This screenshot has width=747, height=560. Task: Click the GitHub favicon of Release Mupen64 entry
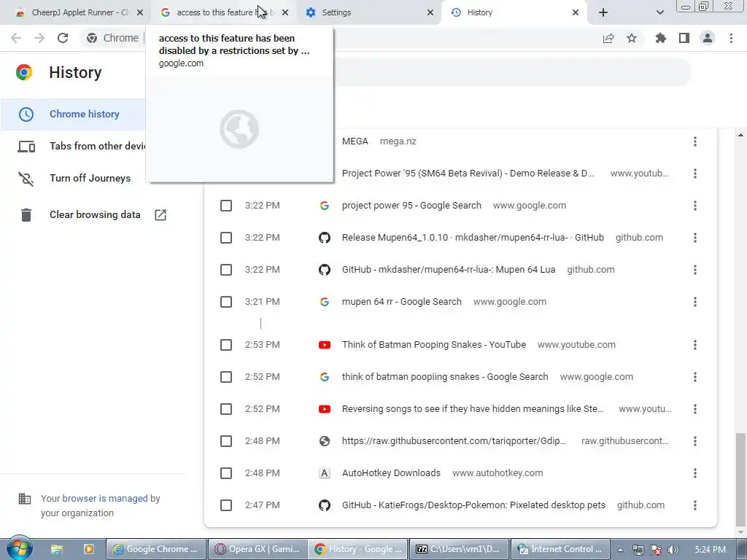pos(325,238)
